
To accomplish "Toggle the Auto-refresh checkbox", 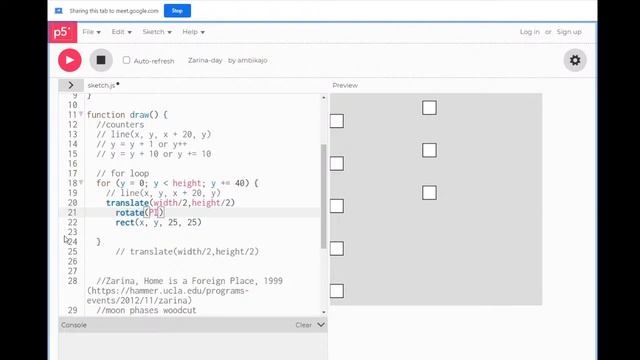I will pos(127,60).
